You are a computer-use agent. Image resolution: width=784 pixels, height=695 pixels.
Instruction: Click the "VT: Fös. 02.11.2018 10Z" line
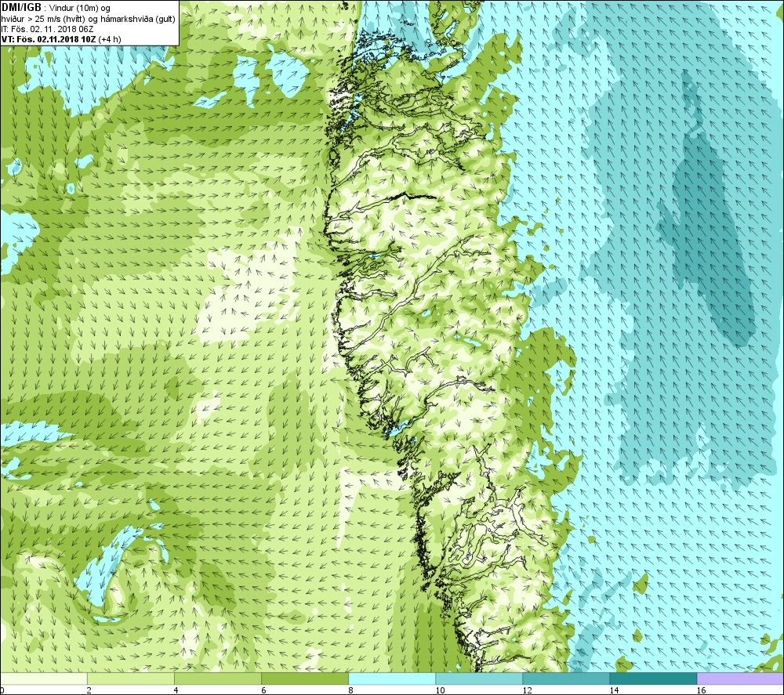49,39
